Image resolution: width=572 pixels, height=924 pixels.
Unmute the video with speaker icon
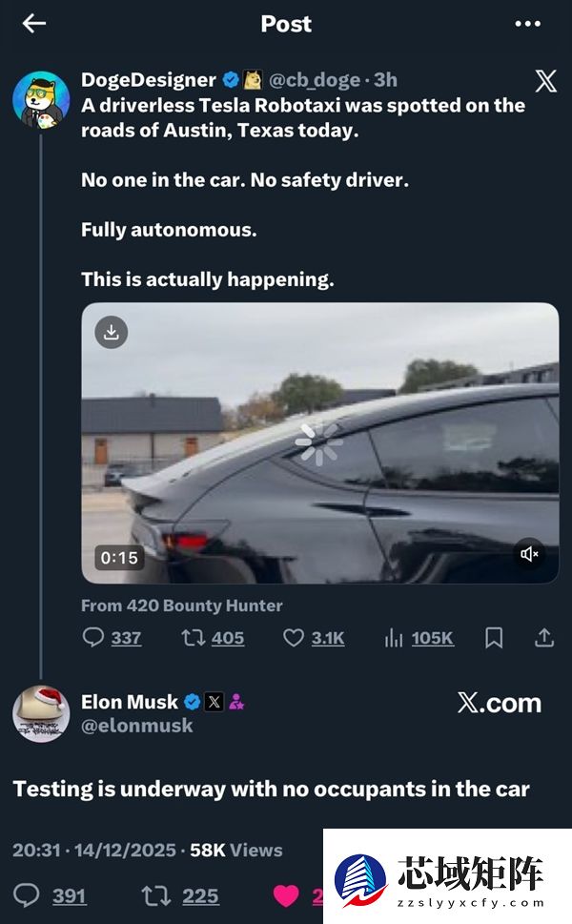point(529,553)
